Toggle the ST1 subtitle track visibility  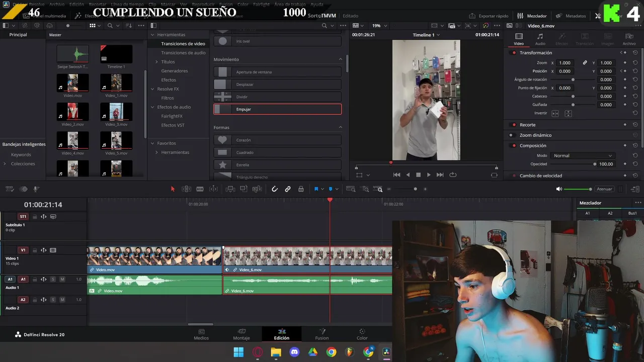pos(53,217)
